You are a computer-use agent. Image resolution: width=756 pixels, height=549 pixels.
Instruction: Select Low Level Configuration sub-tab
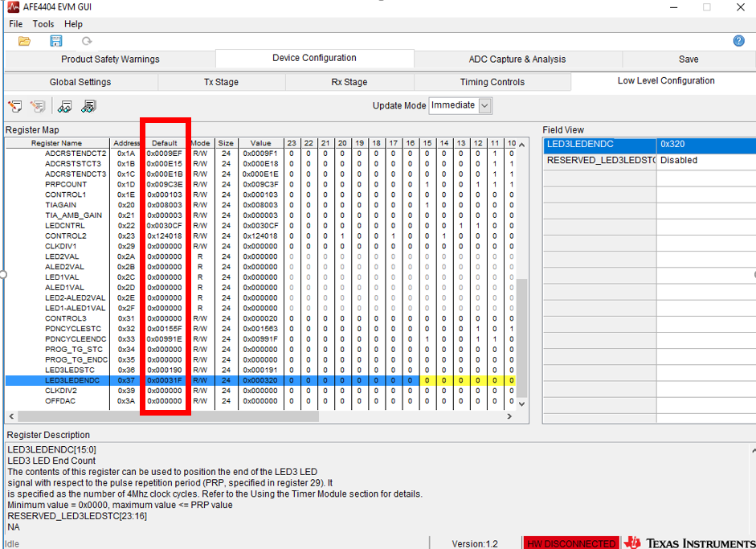666,81
